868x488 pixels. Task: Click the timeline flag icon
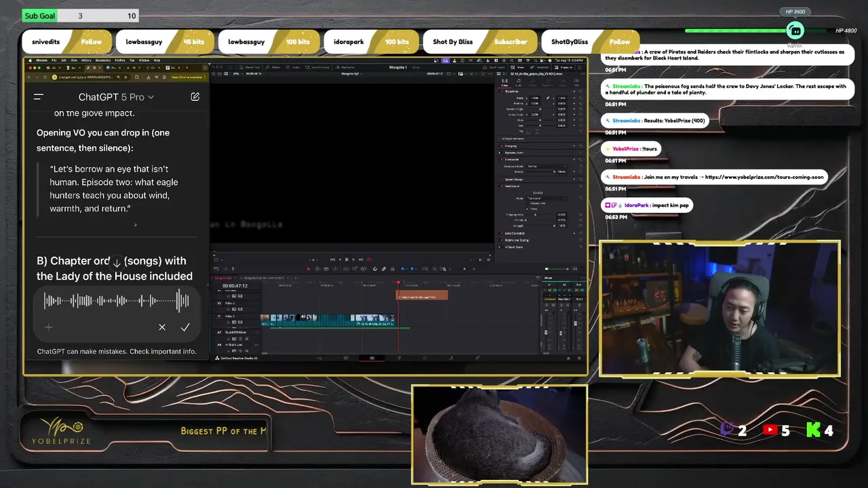click(x=403, y=269)
